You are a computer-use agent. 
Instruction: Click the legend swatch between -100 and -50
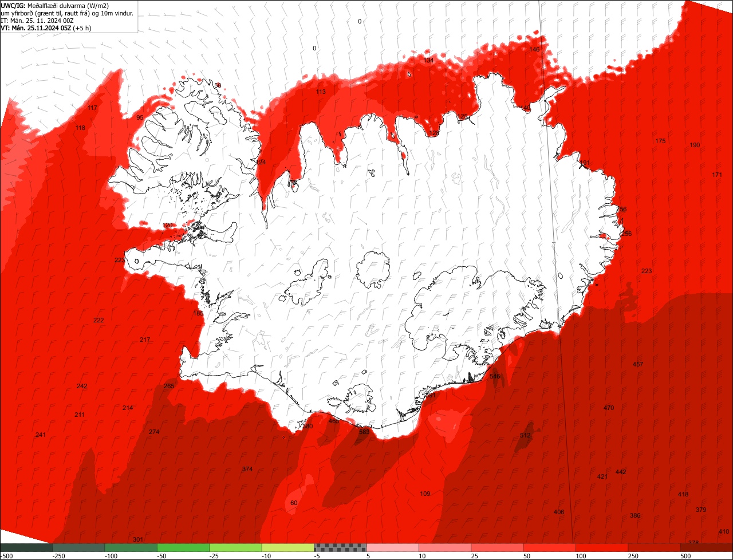[x=131, y=547]
